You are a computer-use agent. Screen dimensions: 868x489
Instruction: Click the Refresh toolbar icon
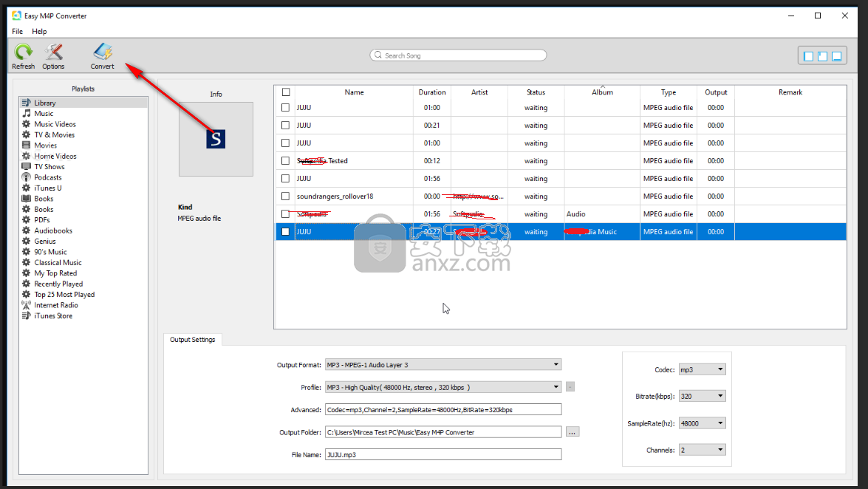click(23, 52)
